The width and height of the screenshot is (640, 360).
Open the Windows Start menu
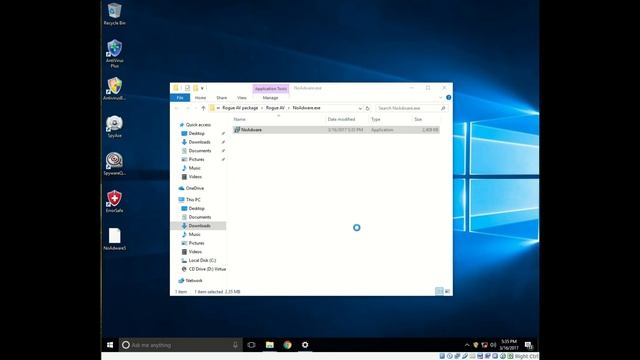[x=110, y=345]
